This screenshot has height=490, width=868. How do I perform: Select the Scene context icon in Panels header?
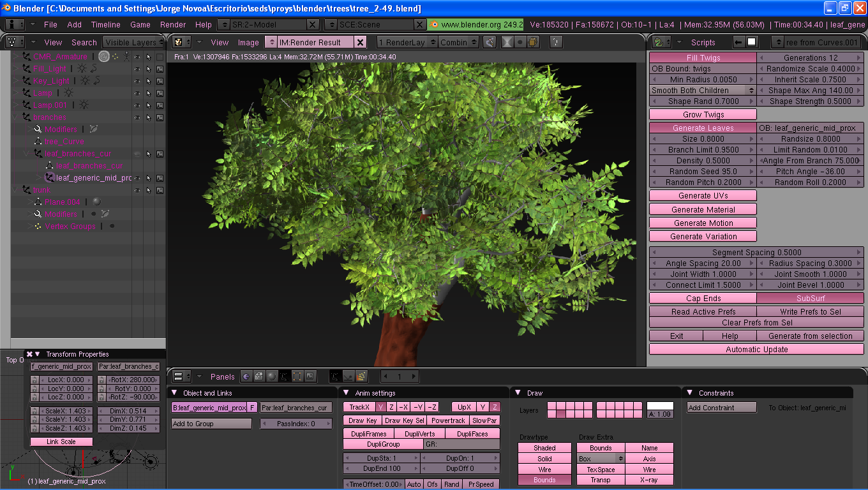coord(310,376)
